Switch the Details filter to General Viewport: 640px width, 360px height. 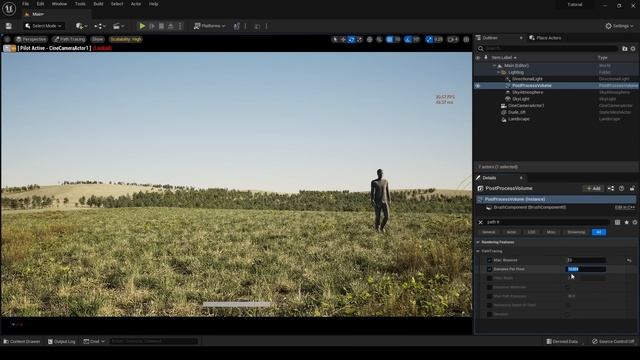[489, 232]
